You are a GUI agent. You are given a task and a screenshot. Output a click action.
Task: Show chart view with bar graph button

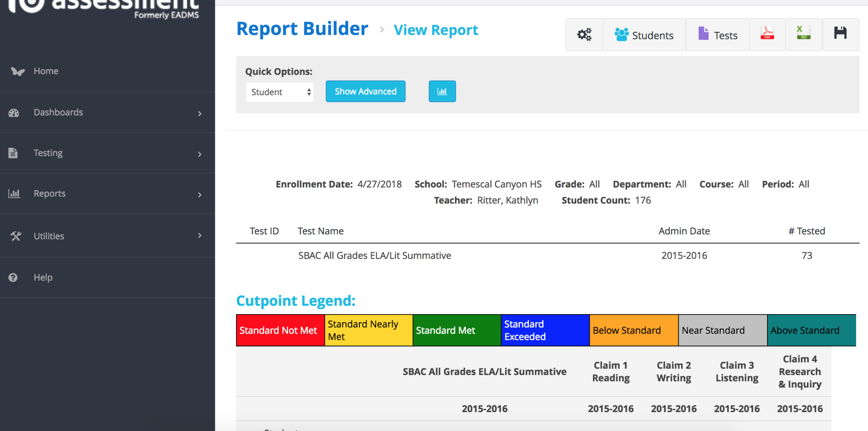pos(442,91)
